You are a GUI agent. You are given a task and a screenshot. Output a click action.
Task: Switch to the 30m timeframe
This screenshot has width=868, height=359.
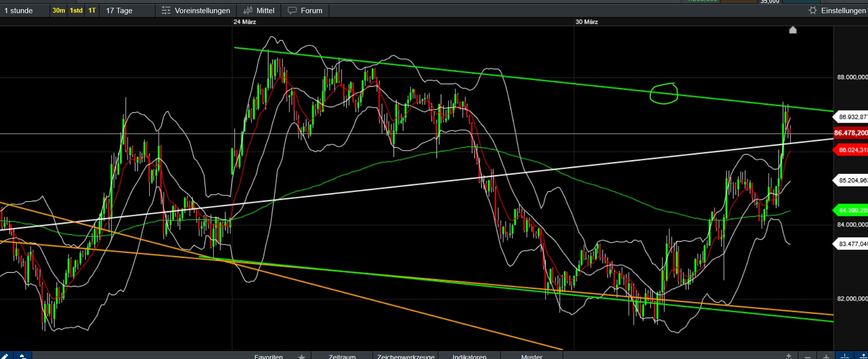tap(58, 10)
